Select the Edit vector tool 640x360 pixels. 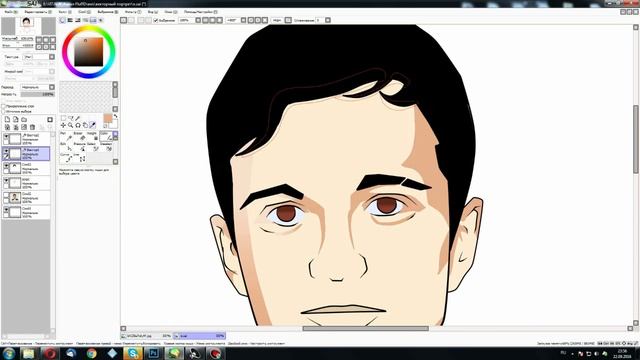tap(66, 147)
